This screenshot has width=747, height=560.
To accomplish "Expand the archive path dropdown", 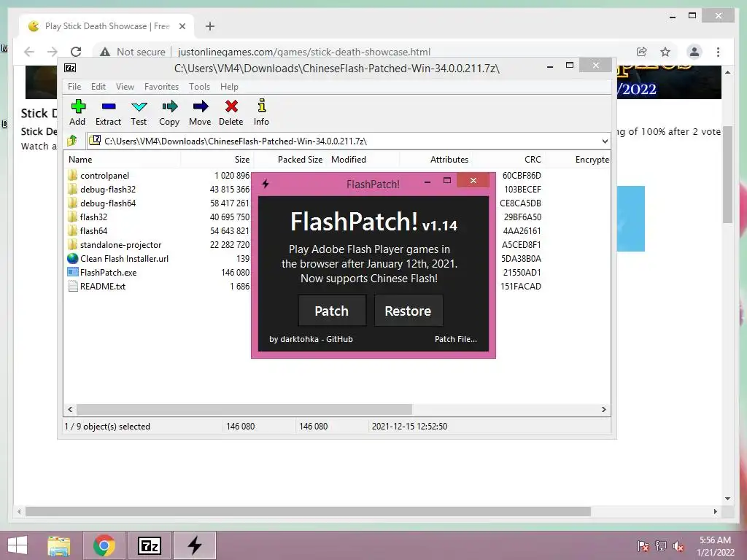I will [605, 141].
